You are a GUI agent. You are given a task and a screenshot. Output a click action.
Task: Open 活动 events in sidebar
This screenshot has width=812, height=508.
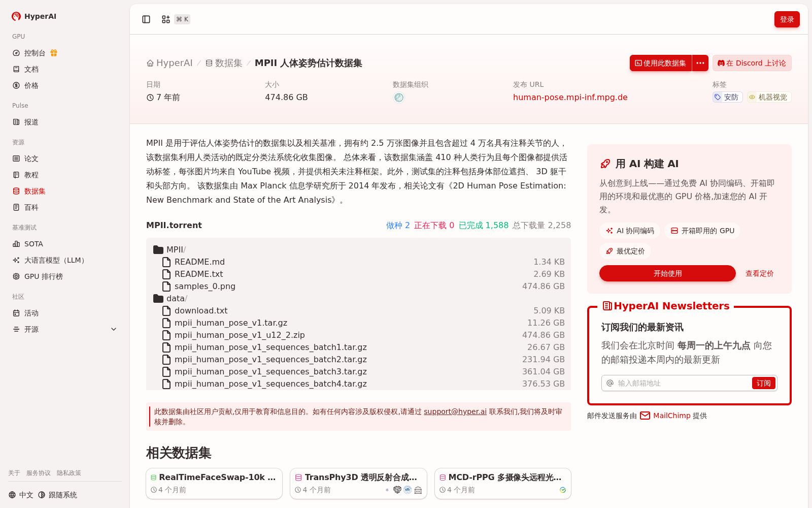(31, 313)
